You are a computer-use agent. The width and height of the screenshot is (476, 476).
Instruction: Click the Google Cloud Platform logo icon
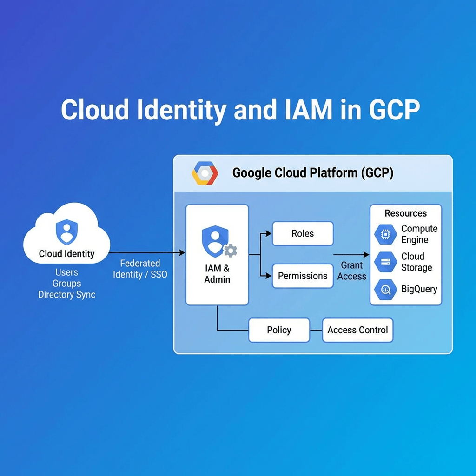pyautogui.click(x=205, y=172)
